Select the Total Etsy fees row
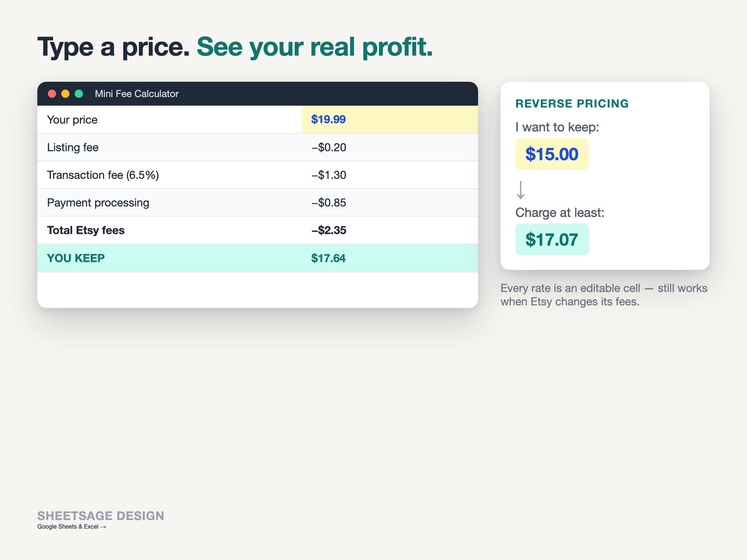 point(257,230)
